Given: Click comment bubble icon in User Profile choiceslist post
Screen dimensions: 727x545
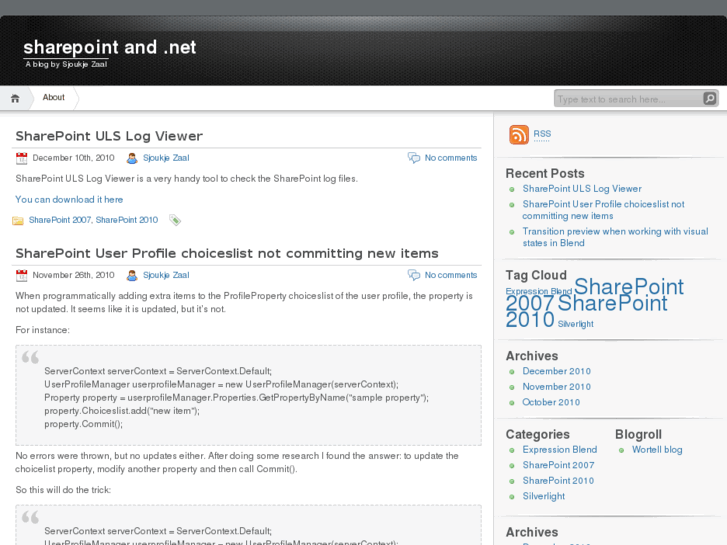Looking at the screenshot, I should (414, 275).
